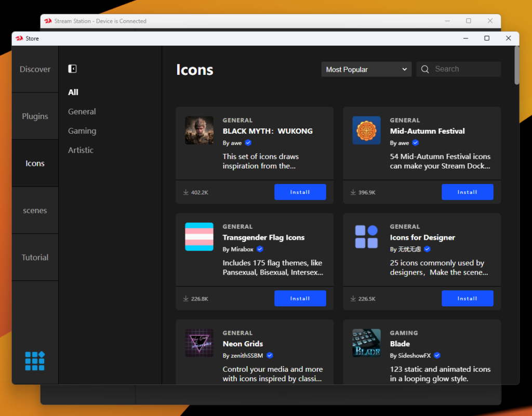532x416 pixels.
Task: Click verified badge next to Mirabox
Action: coord(260,249)
